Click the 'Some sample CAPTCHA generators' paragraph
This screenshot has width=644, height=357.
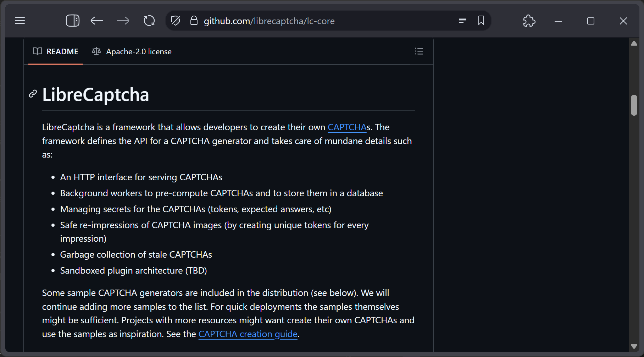(x=228, y=313)
